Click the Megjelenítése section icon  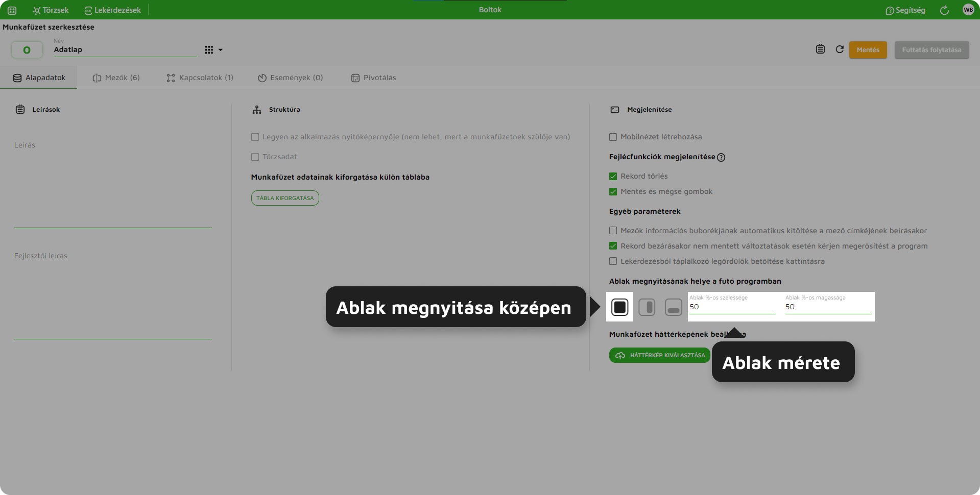click(615, 110)
